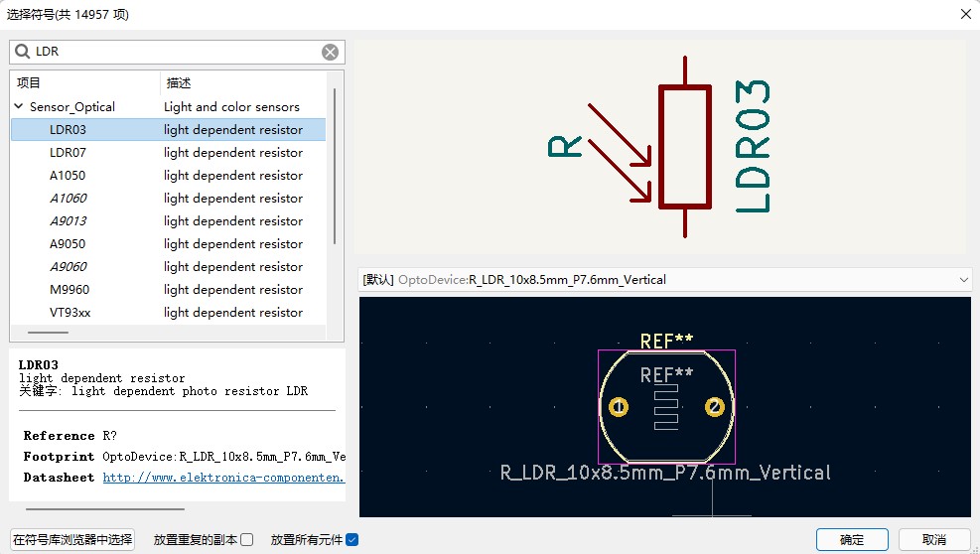980x554 pixels.
Task: Toggle 放置重复的副本 checkbox
Action: (x=247, y=540)
